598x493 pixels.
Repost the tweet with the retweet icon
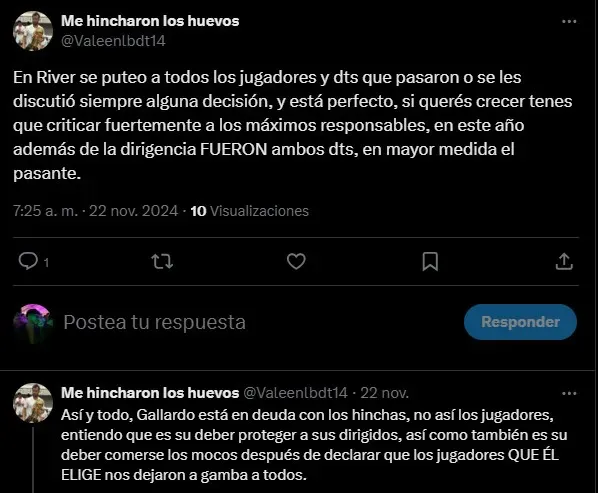pos(162,262)
